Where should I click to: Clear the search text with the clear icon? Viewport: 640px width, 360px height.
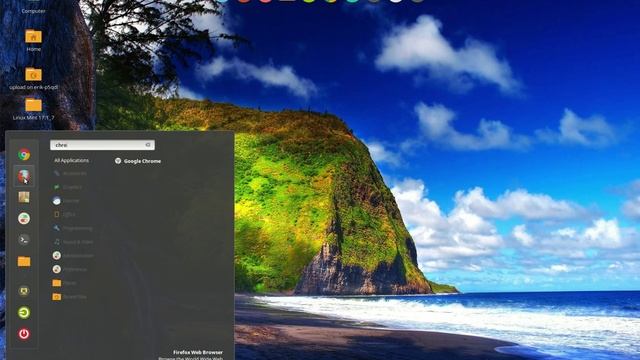click(148, 145)
